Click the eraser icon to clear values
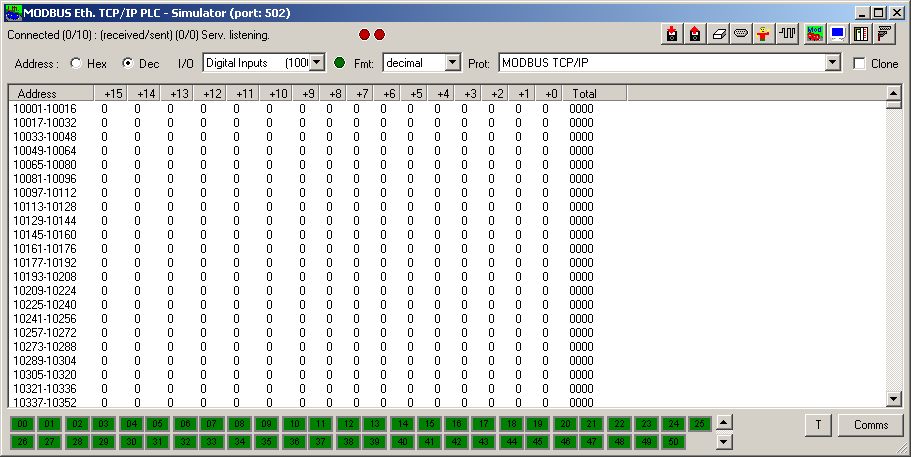 tap(719, 34)
